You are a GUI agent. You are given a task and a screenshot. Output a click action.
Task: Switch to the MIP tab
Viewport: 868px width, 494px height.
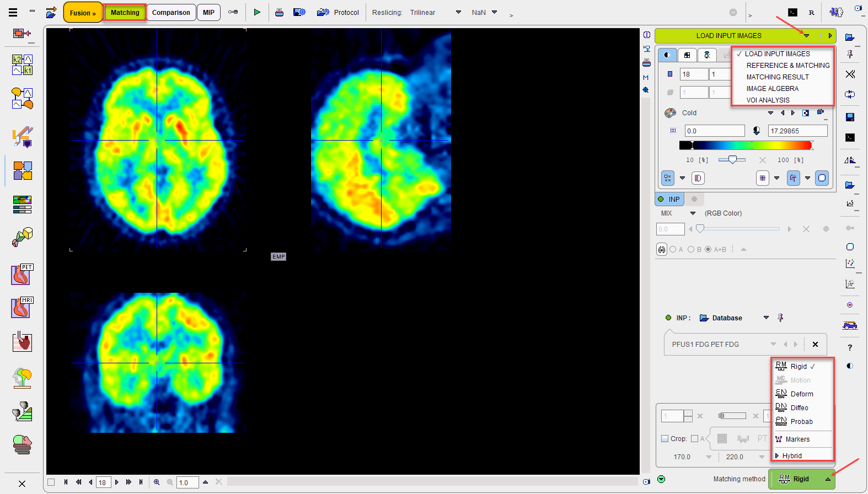pos(208,13)
